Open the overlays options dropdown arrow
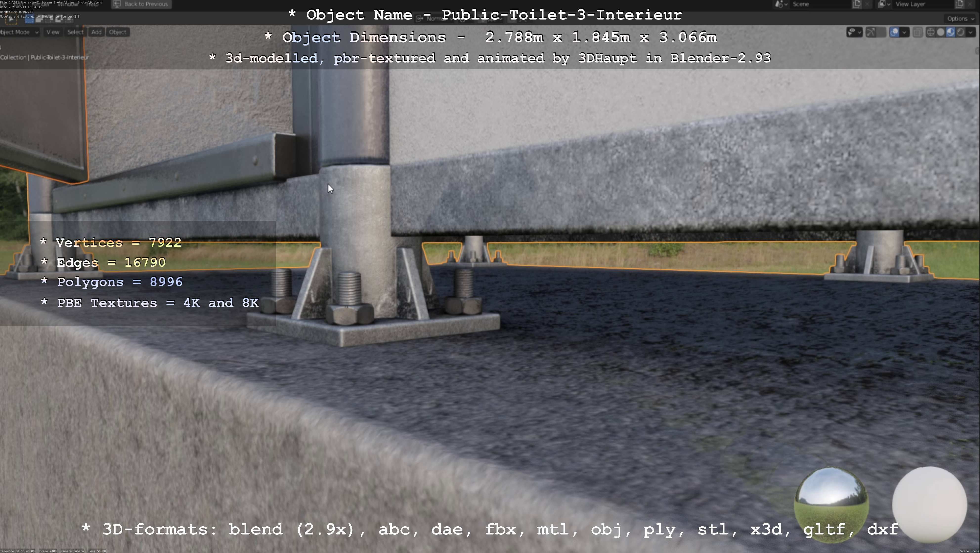The height and width of the screenshot is (553, 980). point(905,32)
